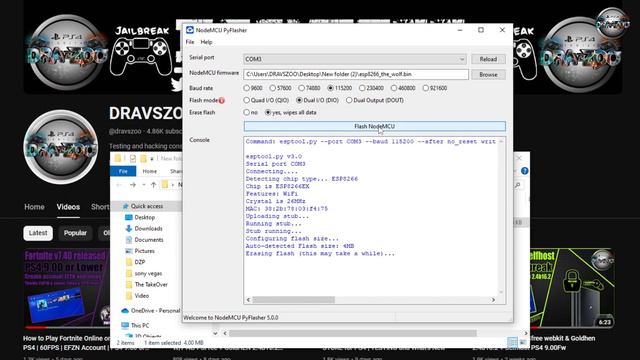Switch to YouTube channel Videos tab

pyautogui.click(x=68, y=207)
